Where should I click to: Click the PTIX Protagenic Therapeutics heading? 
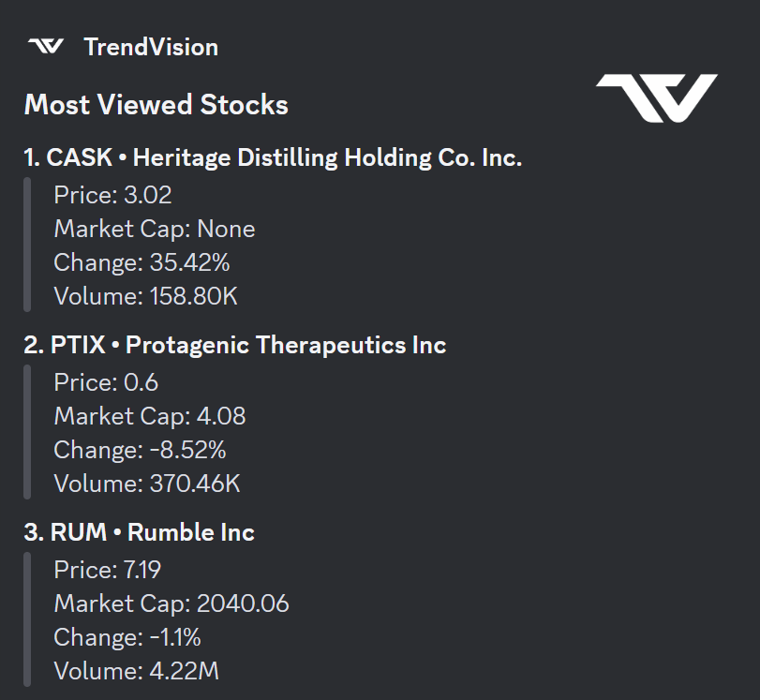(234, 345)
